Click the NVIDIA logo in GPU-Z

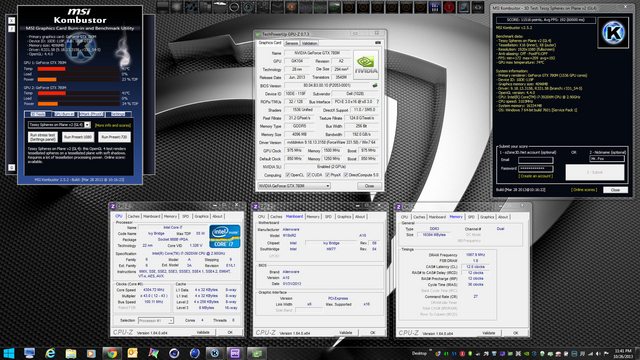pos(366,65)
